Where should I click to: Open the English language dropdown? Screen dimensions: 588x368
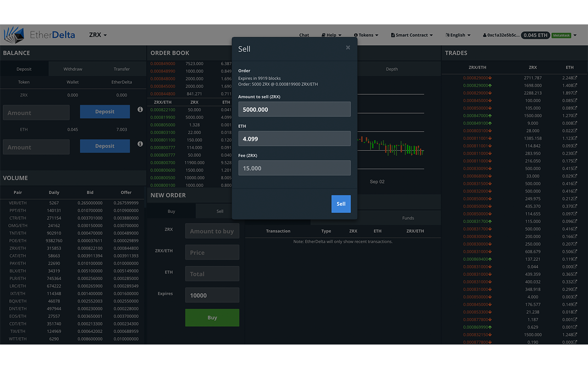(458, 35)
